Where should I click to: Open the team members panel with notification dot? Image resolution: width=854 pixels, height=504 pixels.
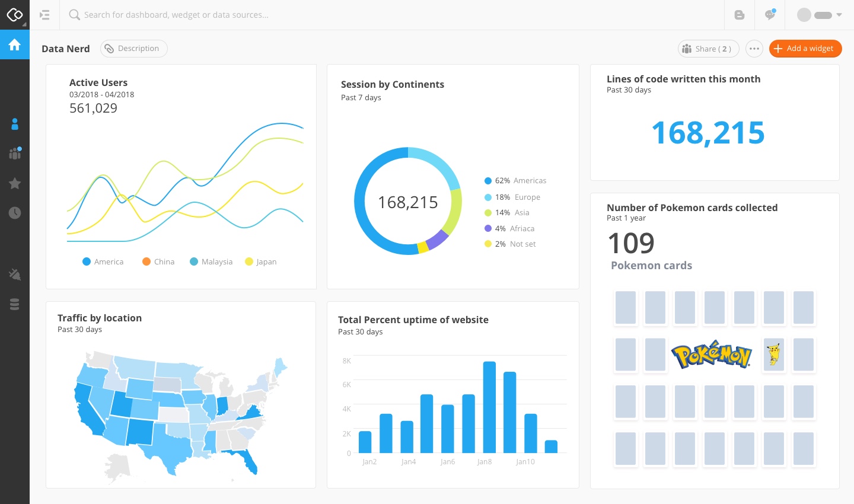pos(14,154)
